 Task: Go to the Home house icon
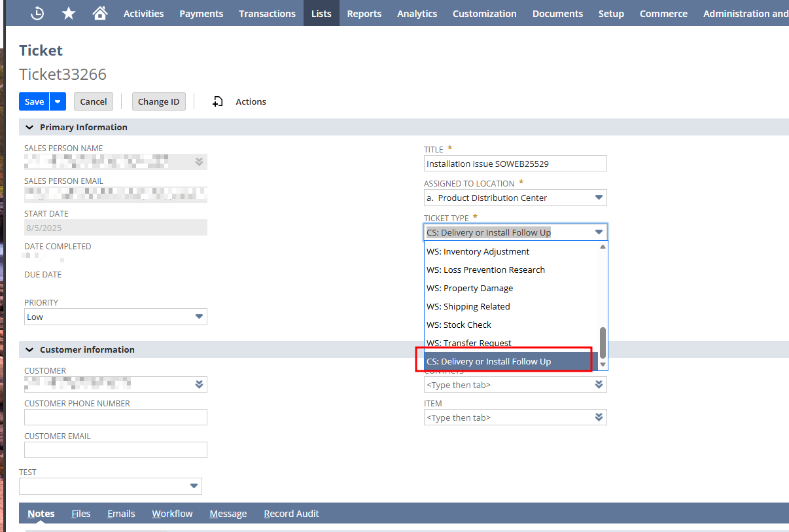point(99,13)
